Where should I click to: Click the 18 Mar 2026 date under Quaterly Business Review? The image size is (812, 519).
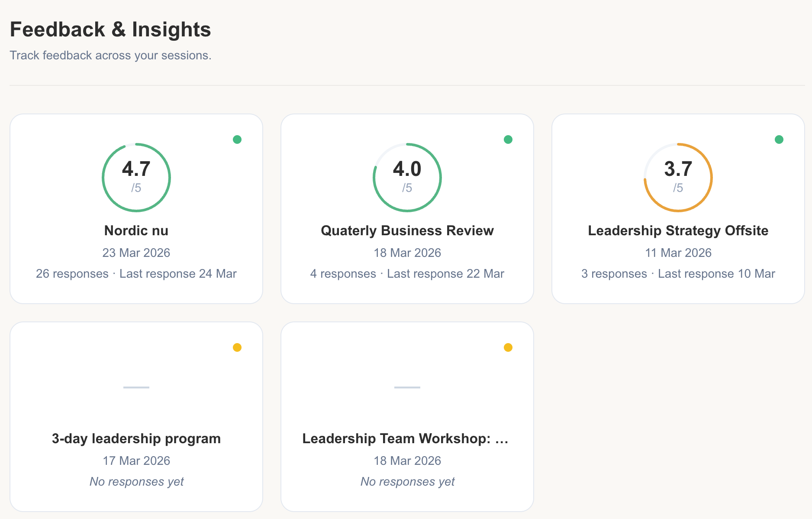[x=407, y=253]
